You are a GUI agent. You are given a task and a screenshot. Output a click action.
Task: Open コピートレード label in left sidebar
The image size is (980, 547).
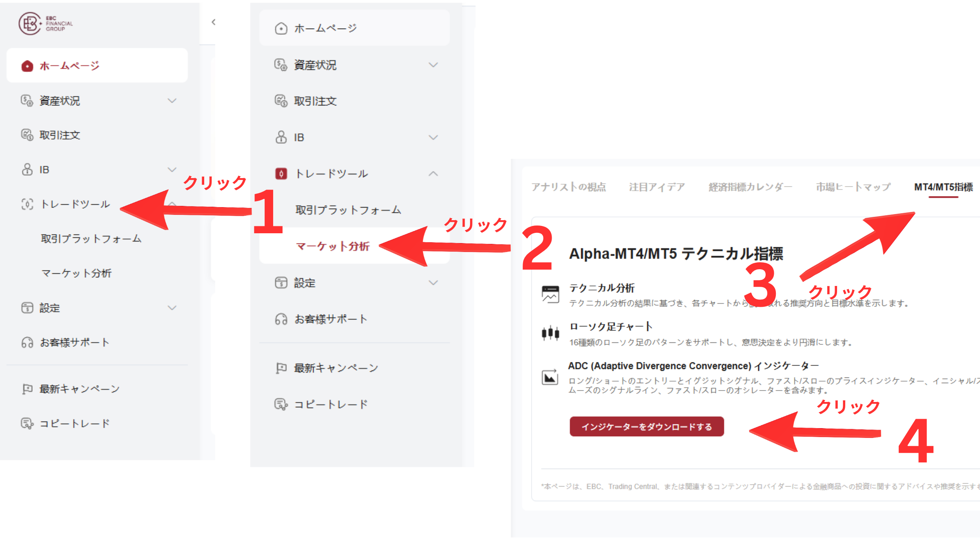tap(75, 423)
